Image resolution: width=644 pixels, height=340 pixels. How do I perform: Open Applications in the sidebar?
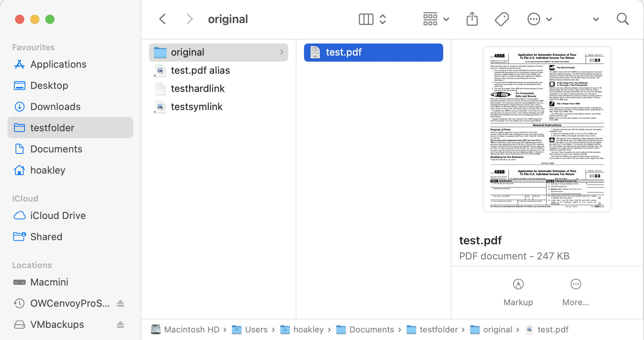58,64
